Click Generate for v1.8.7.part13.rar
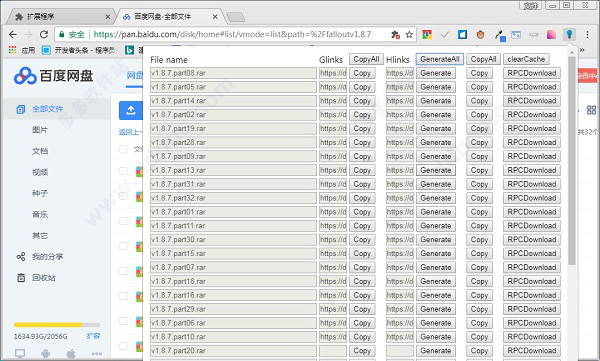Image resolution: width=600 pixels, height=361 pixels. coord(436,170)
